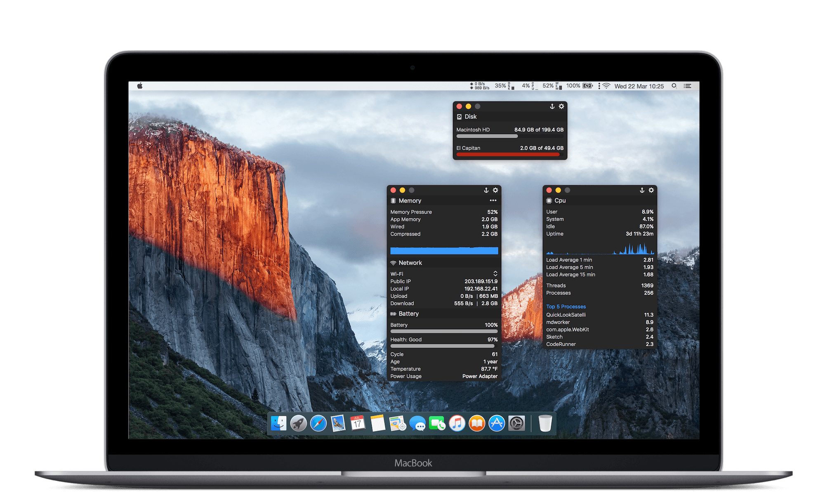Click the anchor pin in Cpu window

642,190
